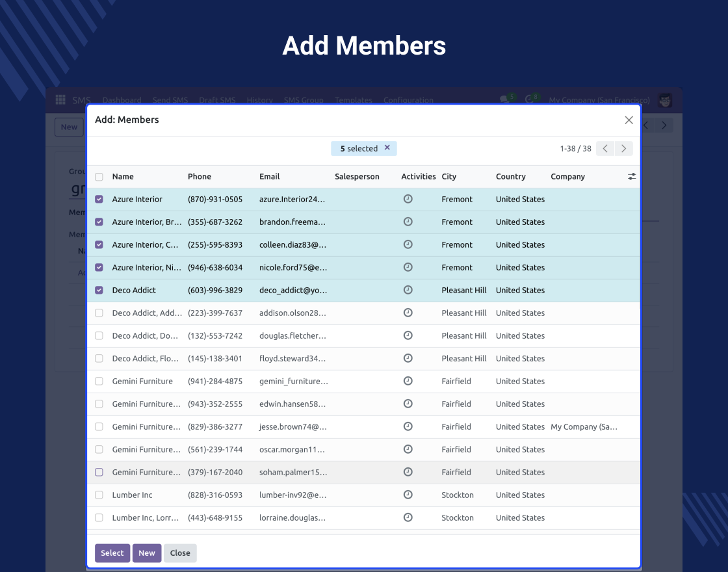Screen dimensions: 728x572
Task: Click the New button in dialog footer
Action: pyautogui.click(x=147, y=553)
